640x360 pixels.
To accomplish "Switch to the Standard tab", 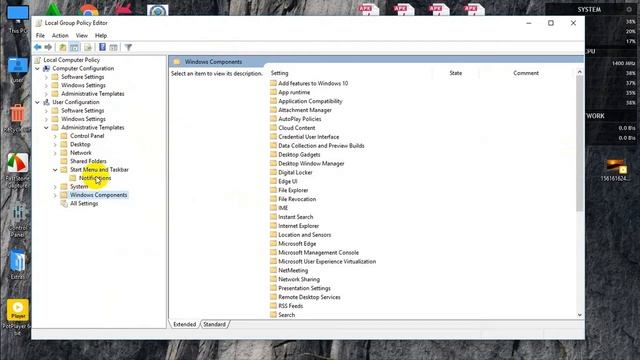I will [214, 324].
